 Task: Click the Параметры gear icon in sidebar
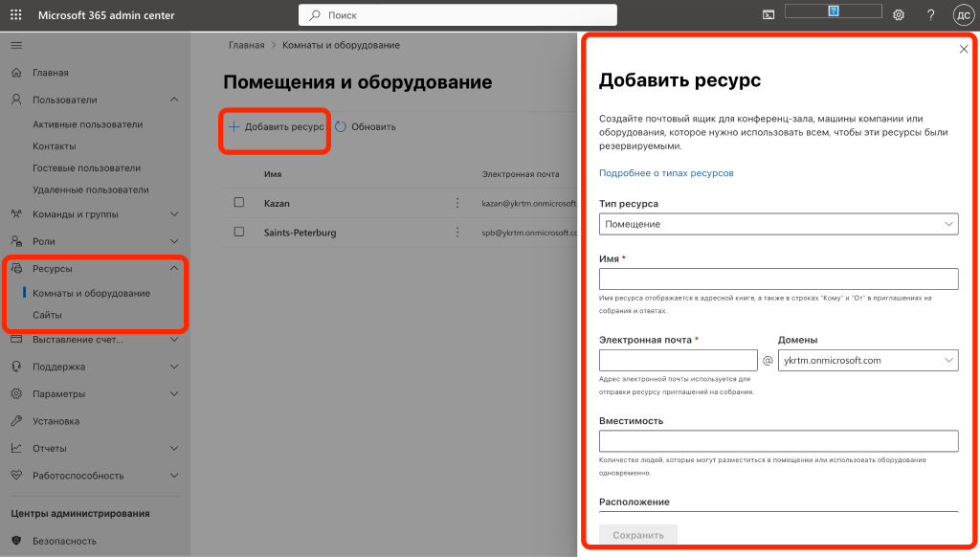coord(16,394)
